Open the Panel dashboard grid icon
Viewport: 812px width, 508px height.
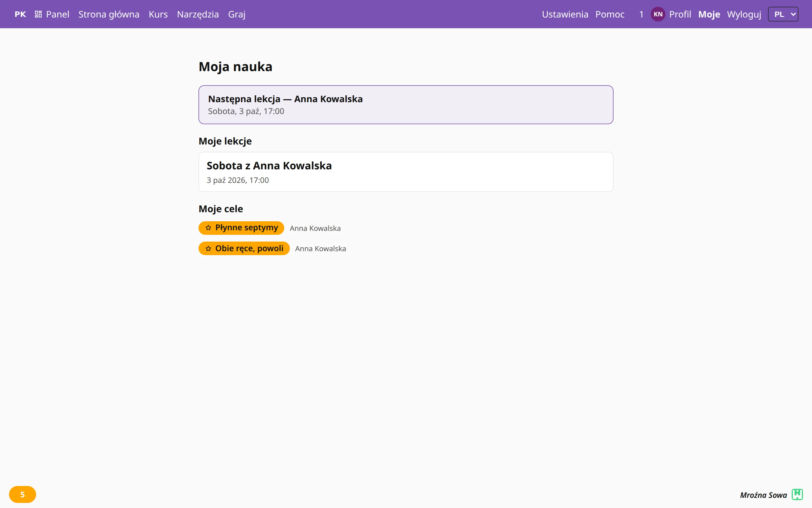click(x=38, y=14)
